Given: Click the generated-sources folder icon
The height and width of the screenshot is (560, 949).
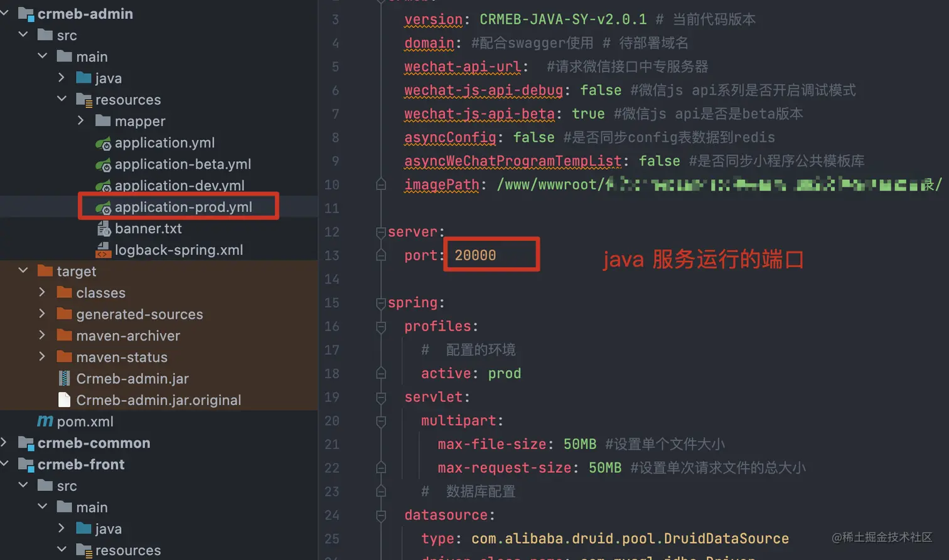Looking at the screenshot, I should click(65, 314).
